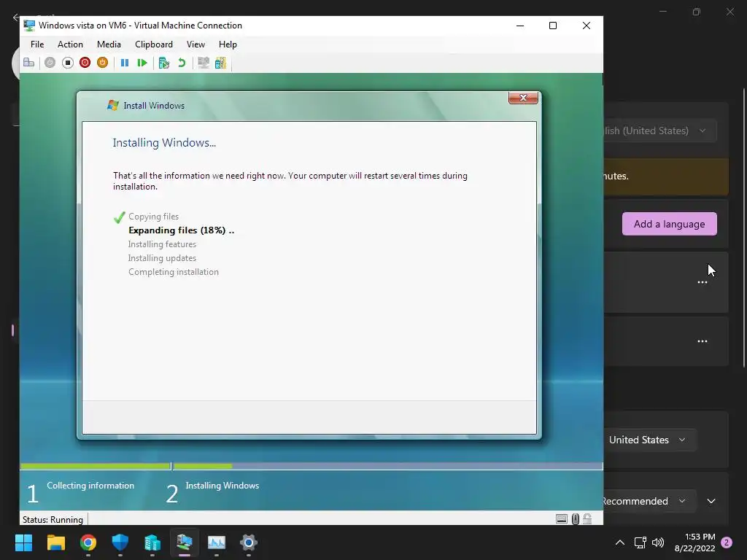This screenshot has height=560, width=747.
Task: Revert the VM with green arrow icon
Action: pos(182,63)
